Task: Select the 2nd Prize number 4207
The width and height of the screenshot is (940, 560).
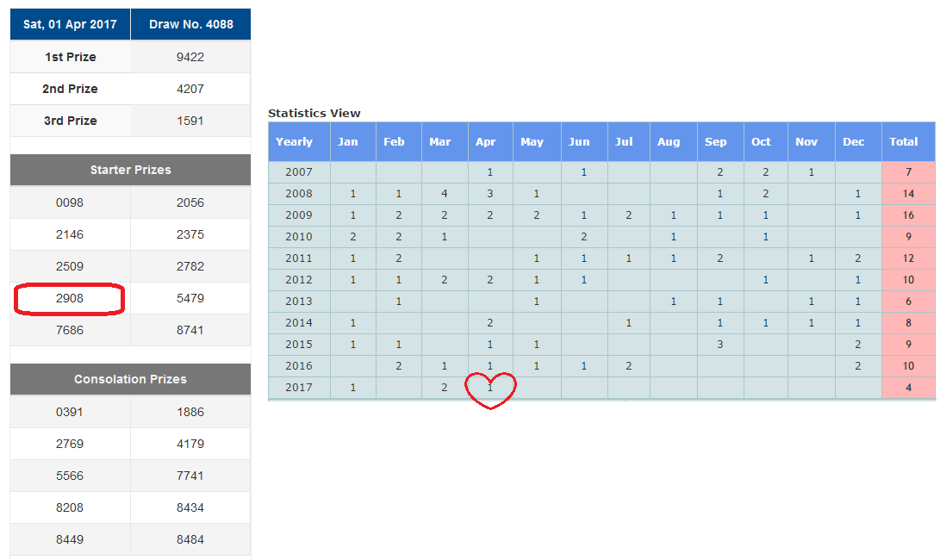Action: point(190,89)
